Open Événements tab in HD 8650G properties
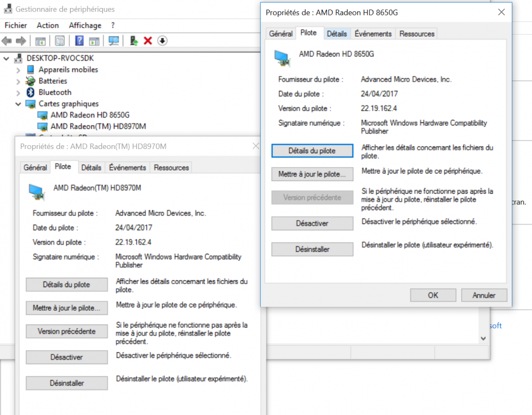Screen dimensions: 532x415 [x=373, y=34]
